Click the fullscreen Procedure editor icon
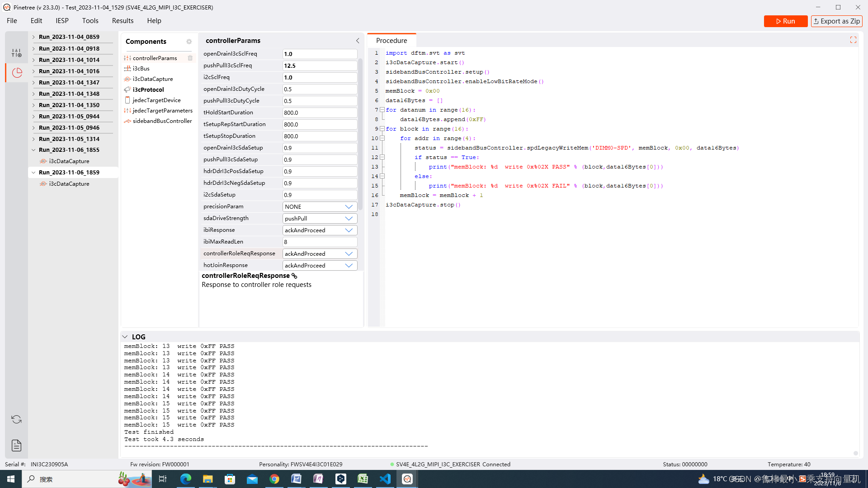The height and width of the screenshot is (488, 868). coord(853,40)
